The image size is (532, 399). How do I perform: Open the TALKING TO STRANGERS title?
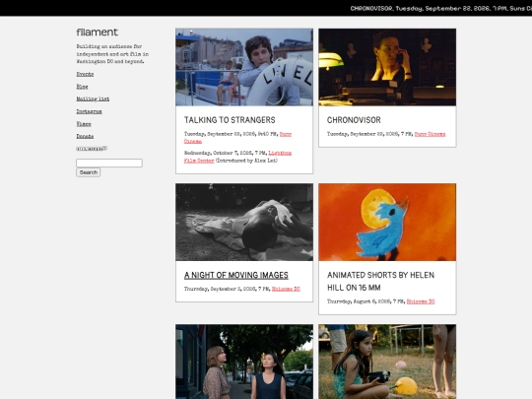[230, 120]
